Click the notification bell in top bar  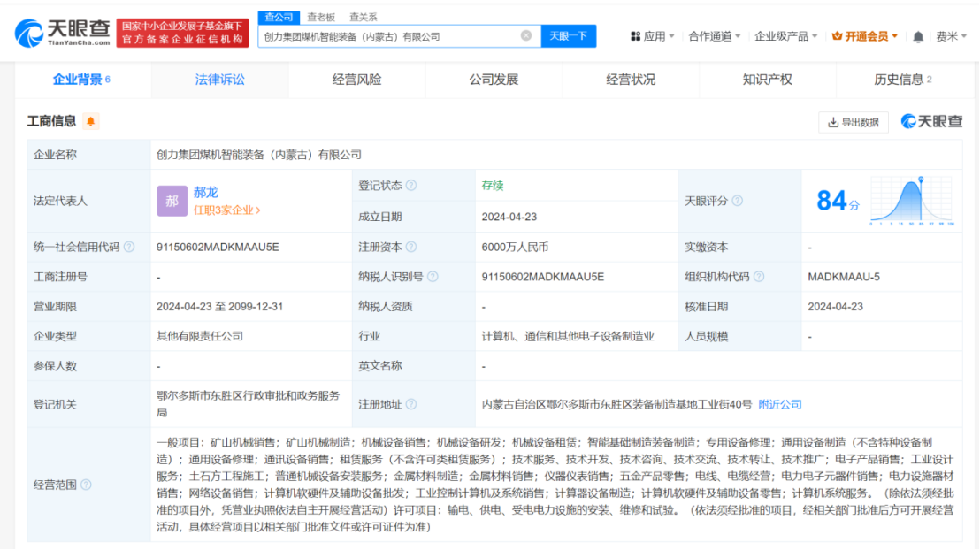pos(918,36)
